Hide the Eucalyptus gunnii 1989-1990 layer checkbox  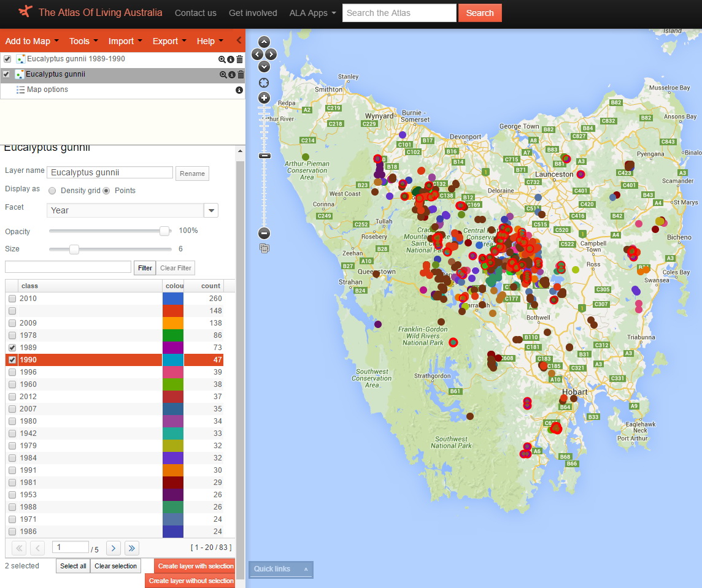click(x=7, y=59)
